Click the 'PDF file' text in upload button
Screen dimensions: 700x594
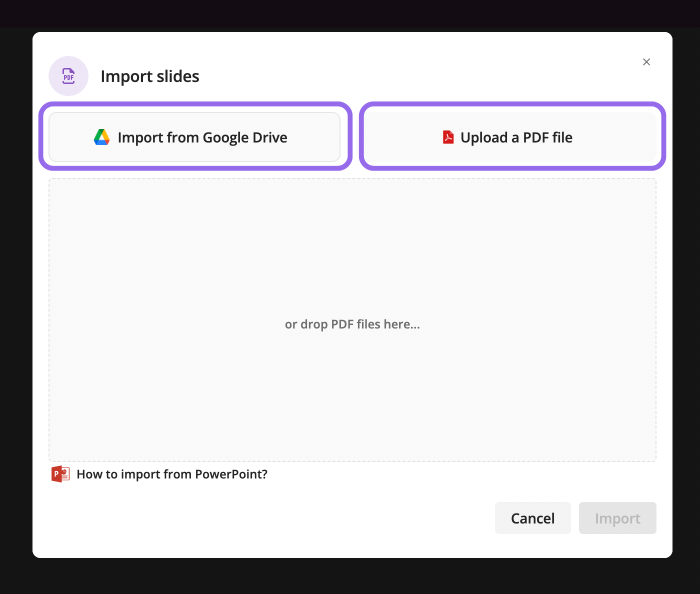(x=547, y=137)
